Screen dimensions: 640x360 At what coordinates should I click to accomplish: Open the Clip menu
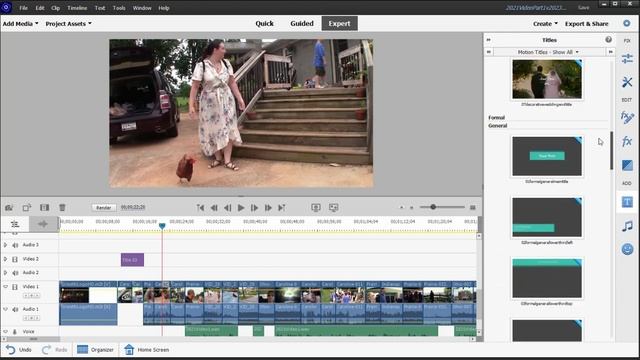point(56,8)
